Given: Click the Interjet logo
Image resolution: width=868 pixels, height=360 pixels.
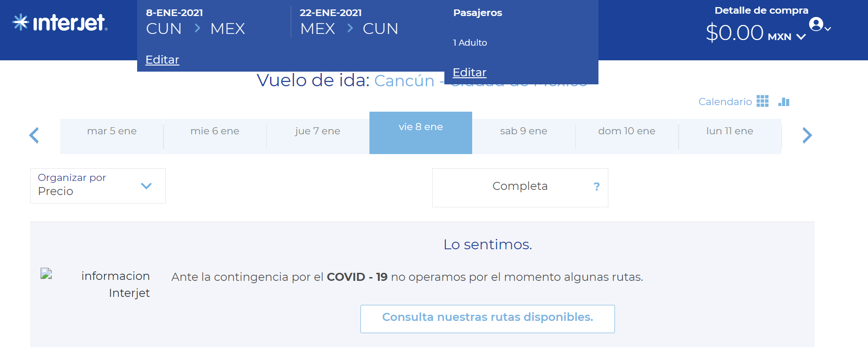Looking at the screenshot, I should click(x=60, y=23).
